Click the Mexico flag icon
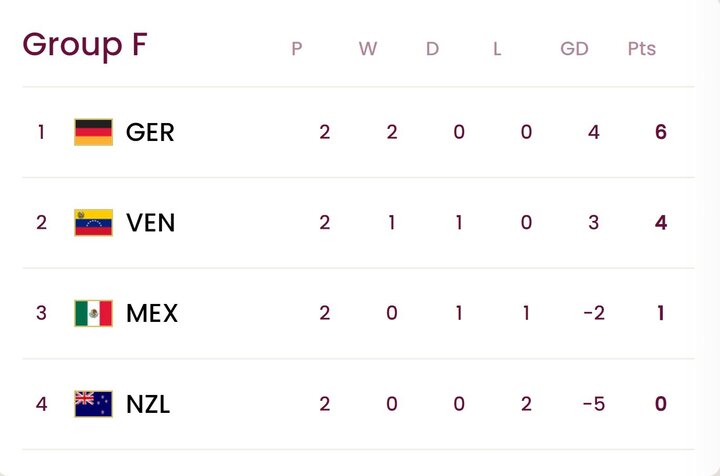The height and width of the screenshot is (476, 720). point(93,313)
